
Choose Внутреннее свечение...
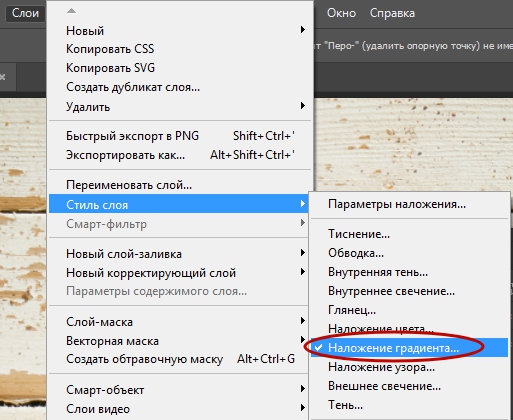[x=409, y=291]
